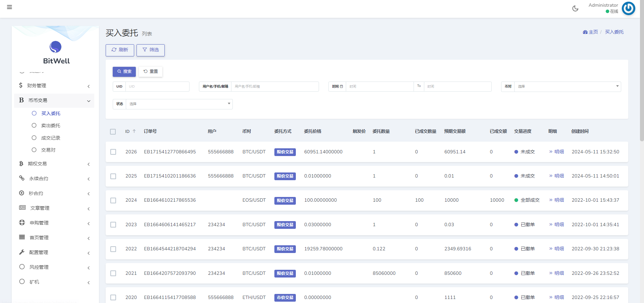Click the chain icon for 永续合约
The width and height of the screenshot is (644, 303).
pyautogui.click(x=22, y=178)
